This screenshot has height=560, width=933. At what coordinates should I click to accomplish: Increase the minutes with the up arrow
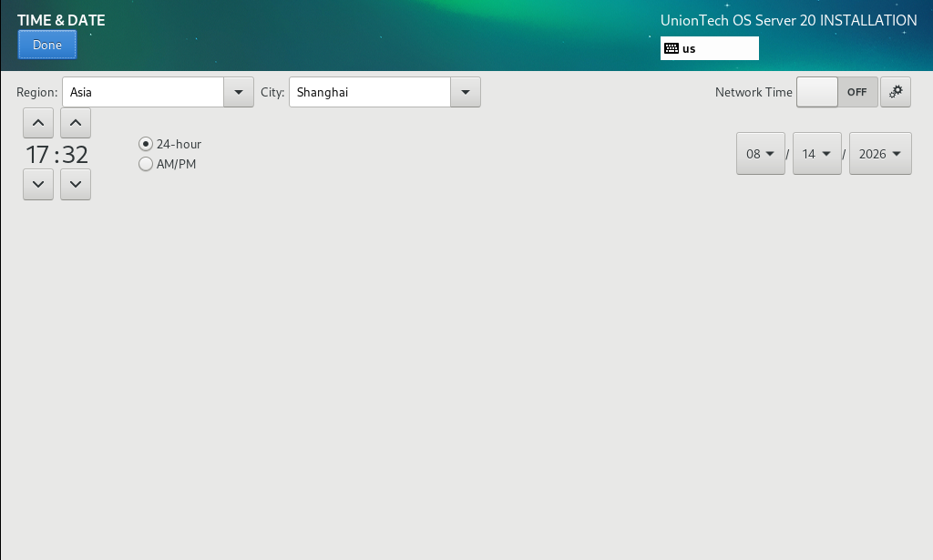click(76, 123)
